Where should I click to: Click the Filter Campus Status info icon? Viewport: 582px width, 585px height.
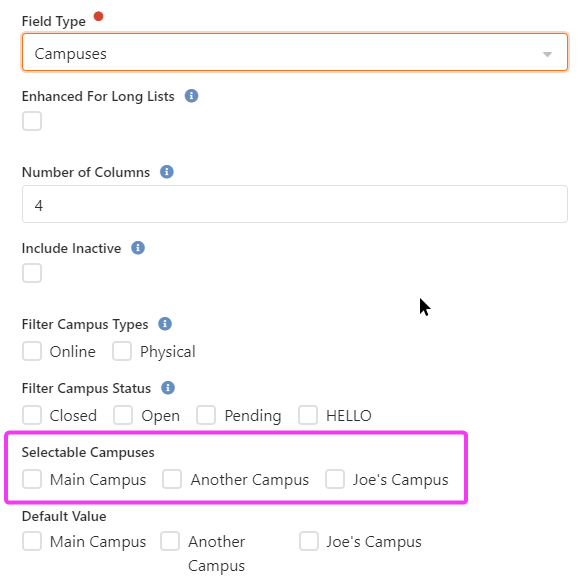tap(168, 388)
